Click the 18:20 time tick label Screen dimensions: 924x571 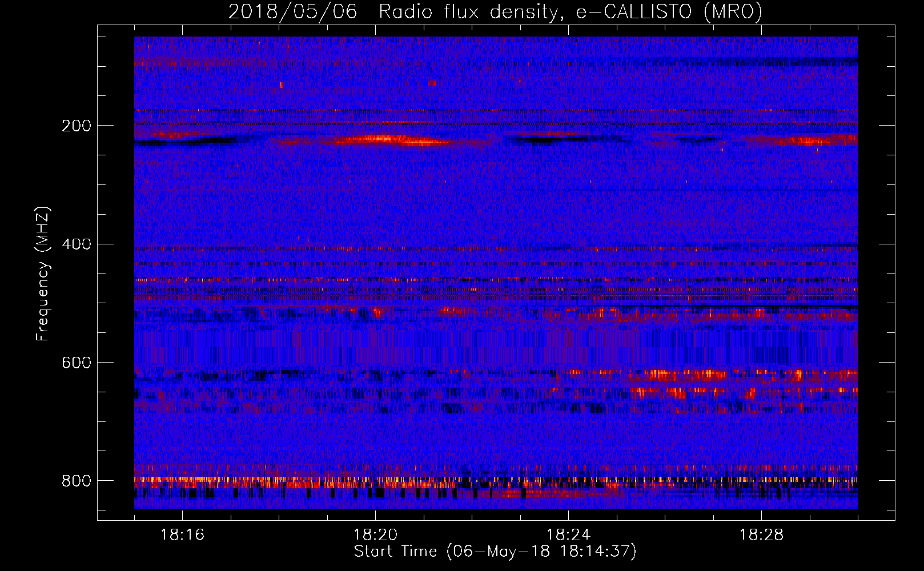(x=375, y=535)
